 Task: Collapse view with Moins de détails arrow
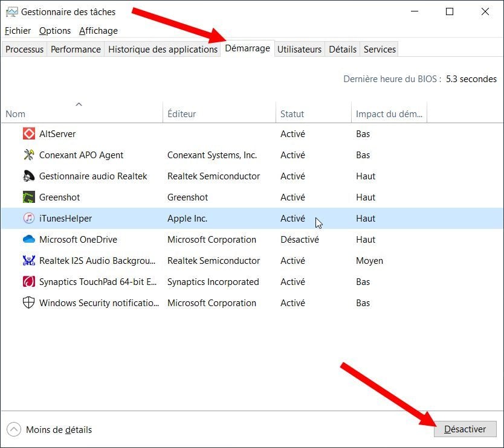14,429
